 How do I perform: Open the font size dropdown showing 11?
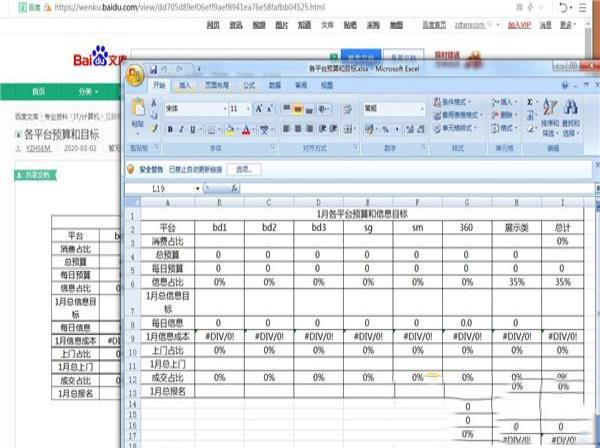click(247, 108)
